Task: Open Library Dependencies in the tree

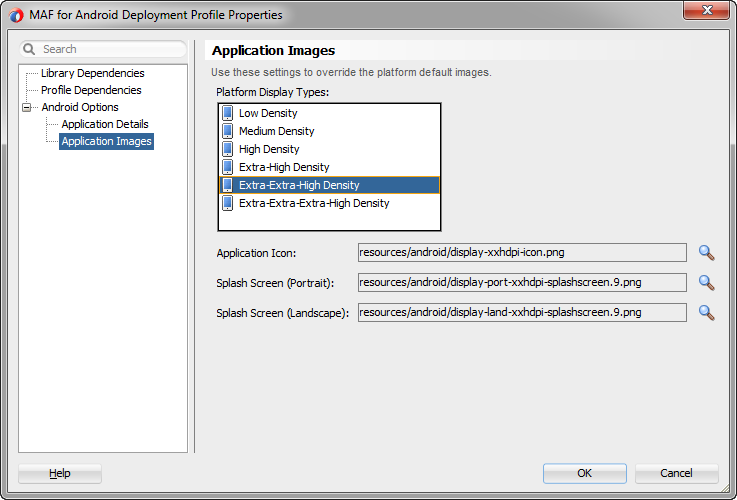Action: (x=93, y=73)
